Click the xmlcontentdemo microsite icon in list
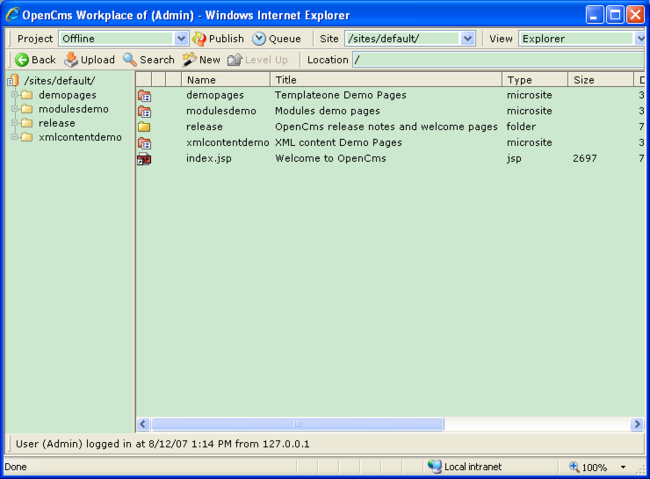This screenshot has width=650, height=479. pyautogui.click(x=144, y=143)
